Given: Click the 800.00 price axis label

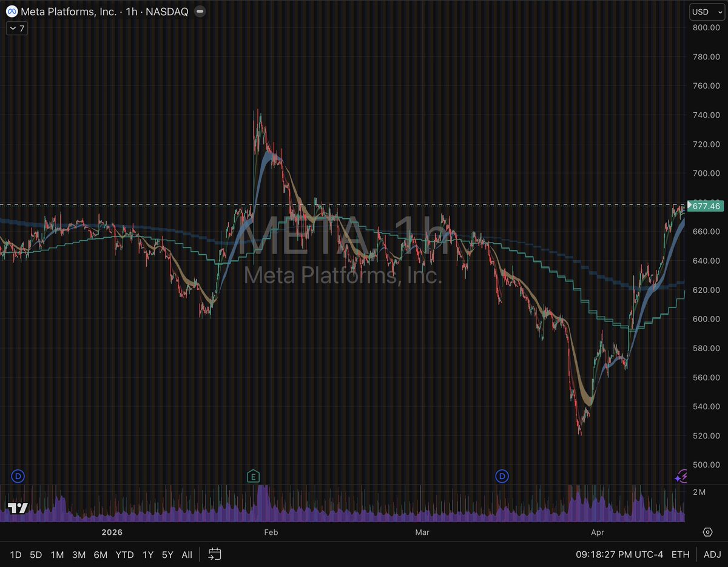Looking at the screenshot, I should pyautogui.click(x=706, y=27).
